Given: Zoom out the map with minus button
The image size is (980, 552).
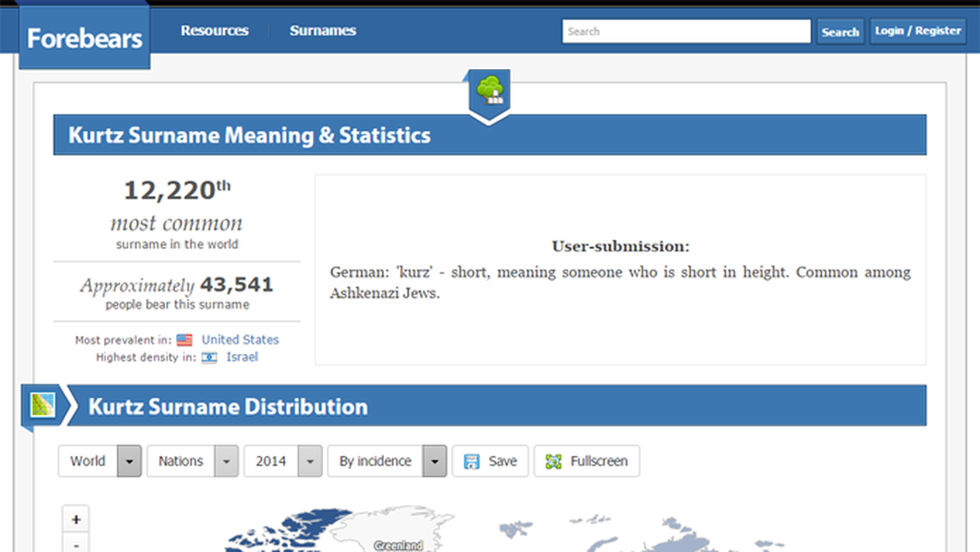Looking at the screenshot, I should [76, 545].
